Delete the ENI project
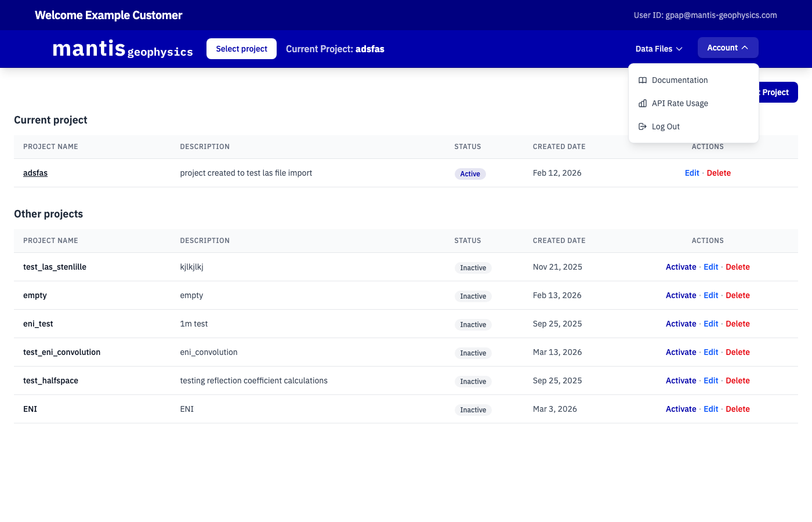812x522 pixels. pyautogui.click(x=738, y=409)
